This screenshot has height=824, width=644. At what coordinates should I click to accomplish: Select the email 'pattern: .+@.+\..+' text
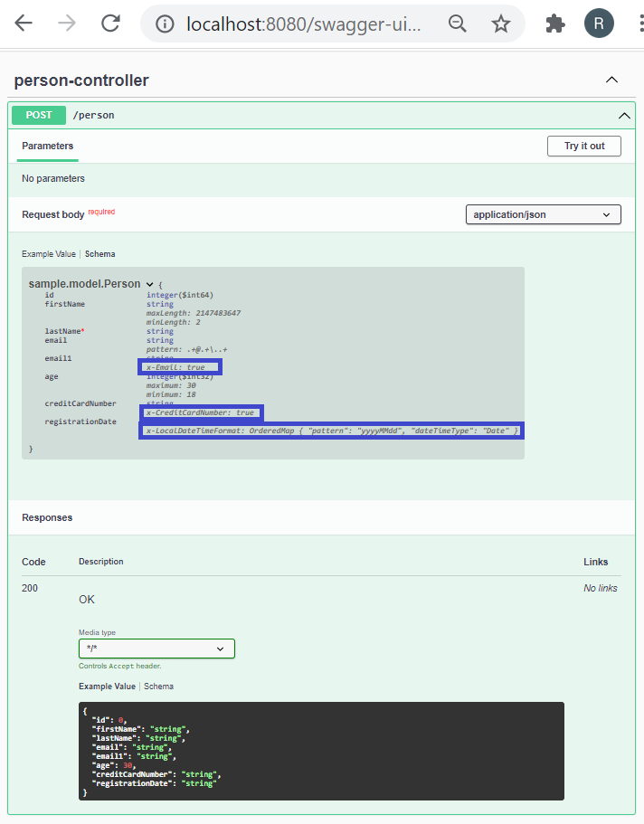tap(186, 349)
